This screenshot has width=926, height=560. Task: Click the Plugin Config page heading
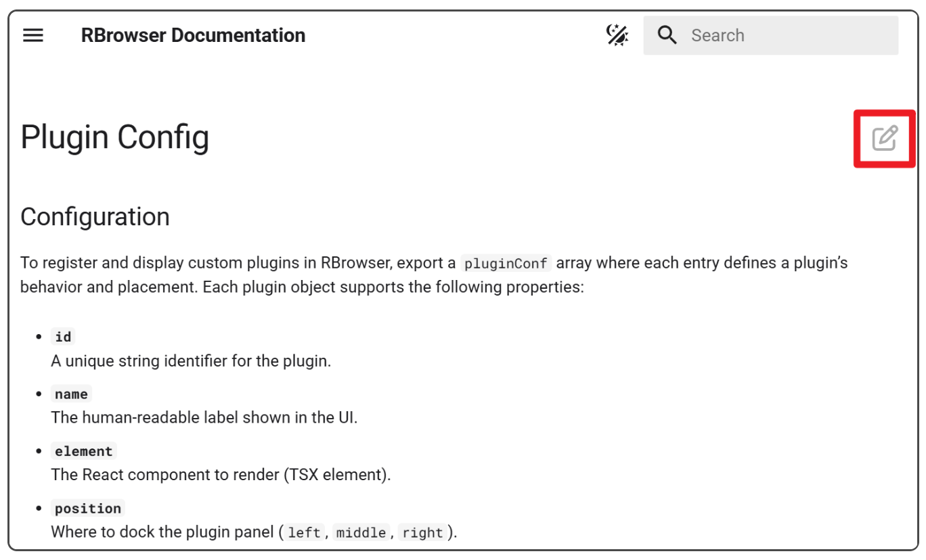tap(114, 137)
